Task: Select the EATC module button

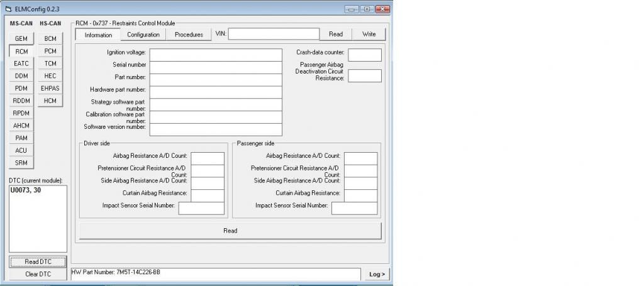Action: [21, 63]
